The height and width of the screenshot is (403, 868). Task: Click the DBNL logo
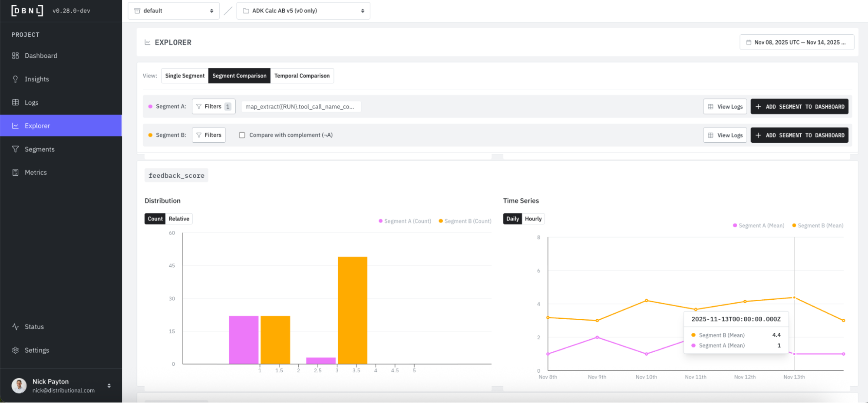(x=27, y=10)
